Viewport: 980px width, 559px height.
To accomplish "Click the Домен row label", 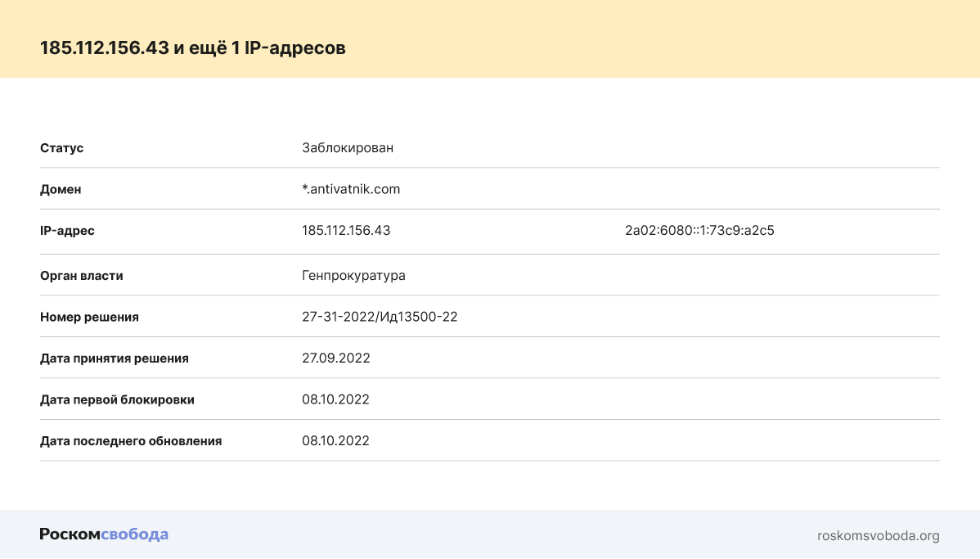I will pos(61,189).
